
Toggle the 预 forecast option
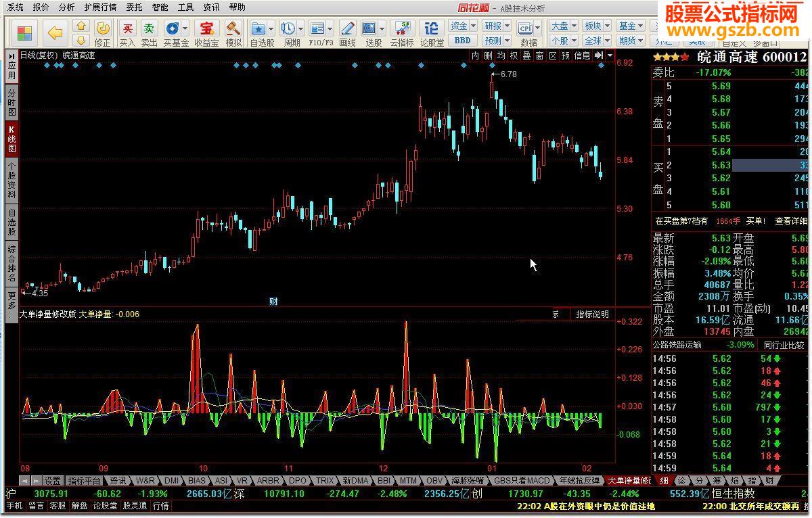[x=566, y=55]
